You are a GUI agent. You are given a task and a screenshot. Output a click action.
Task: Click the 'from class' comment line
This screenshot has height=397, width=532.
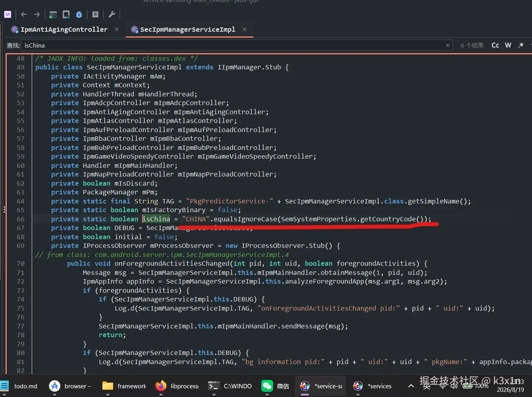pyautogui.click(x=162, y=255)
